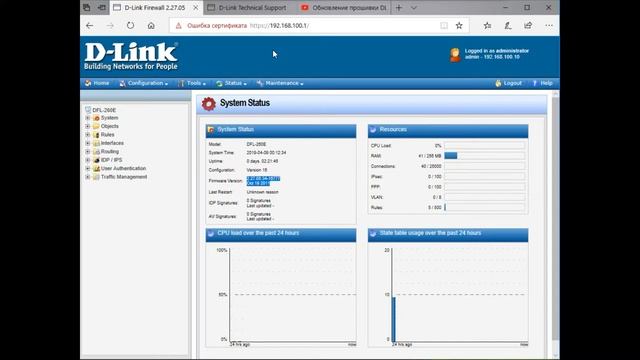Click the Resources panel header icon
640x360 pixels.
(373, 130)
